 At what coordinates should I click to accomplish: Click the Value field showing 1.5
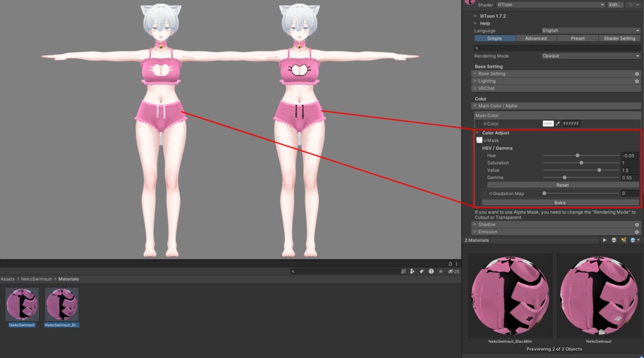point(630,170)
